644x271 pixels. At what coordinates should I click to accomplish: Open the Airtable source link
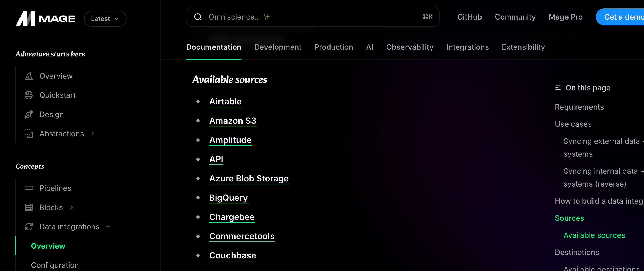225,102
